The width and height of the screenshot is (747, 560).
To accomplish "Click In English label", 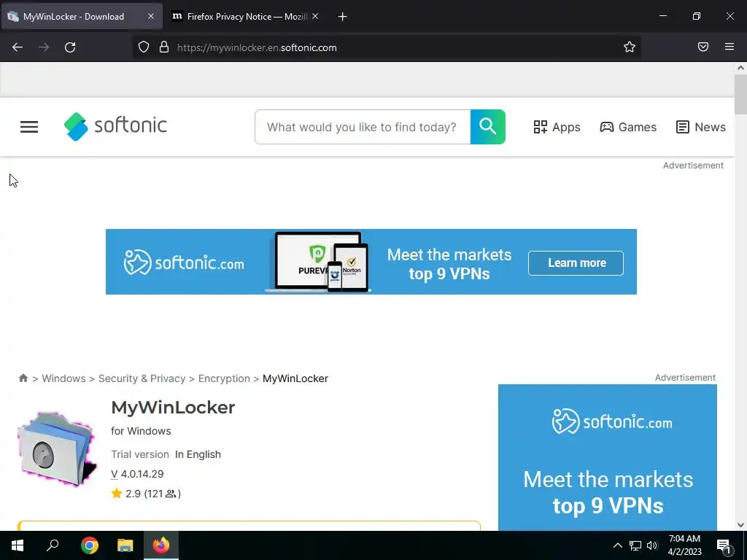I will pyautogui.click(x=198, y=454).
